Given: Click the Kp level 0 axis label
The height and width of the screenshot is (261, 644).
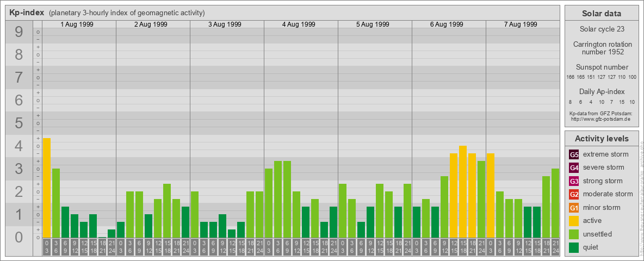Looking at the screenshot, I should [19, 237].
